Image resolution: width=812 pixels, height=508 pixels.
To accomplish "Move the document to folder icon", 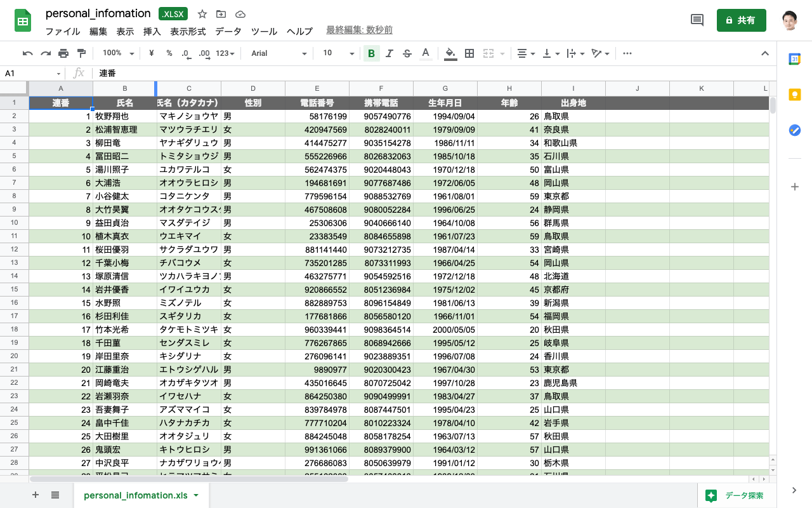I will point(221,14).
